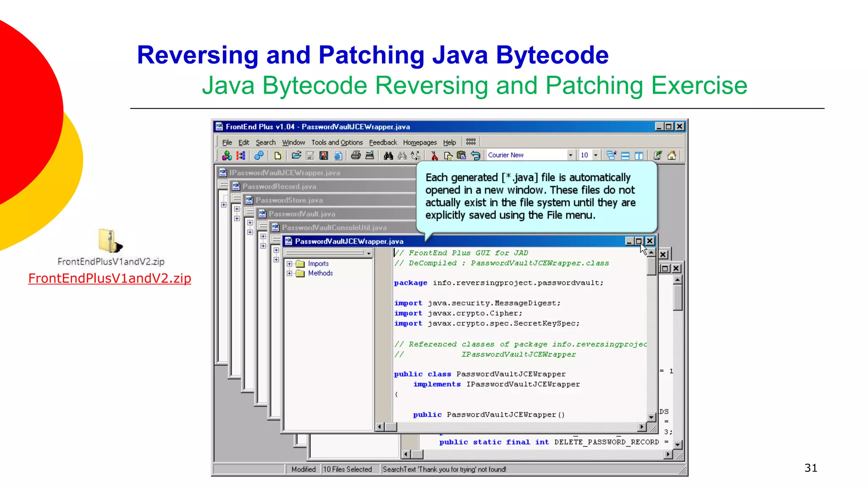Open the Search menu
Viewport: 868px width, 488px height.
click(x=266, y=142)
